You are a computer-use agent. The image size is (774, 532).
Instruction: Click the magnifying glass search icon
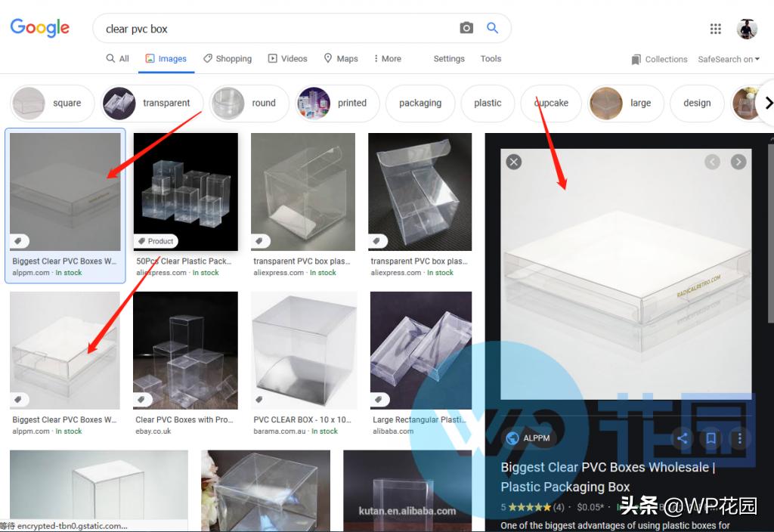click(493, 27)
